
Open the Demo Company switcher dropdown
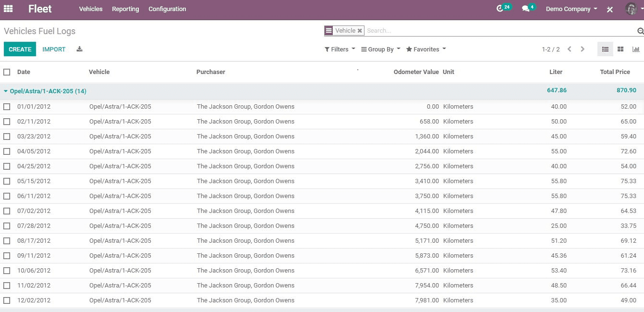coord(571,9)
